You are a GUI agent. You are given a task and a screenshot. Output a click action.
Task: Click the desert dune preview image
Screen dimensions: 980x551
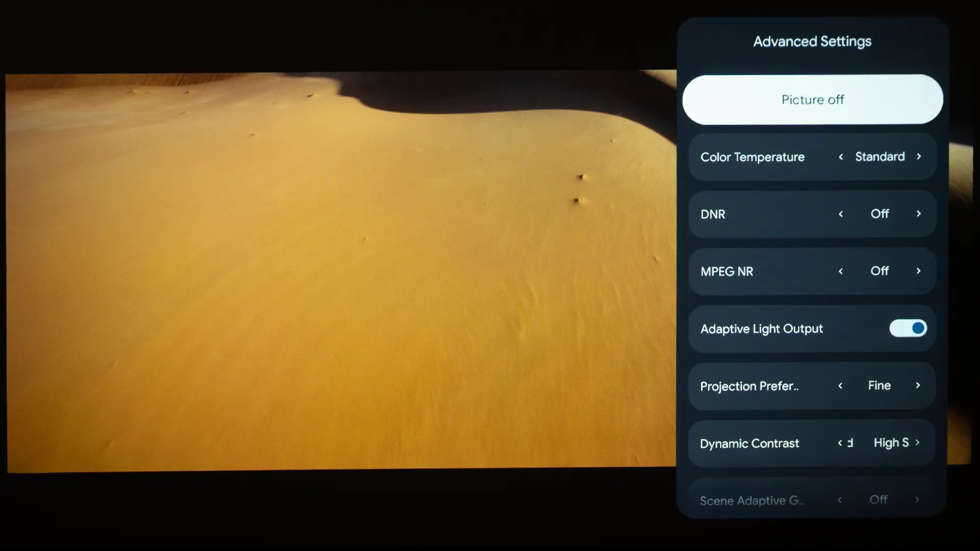coord(337,270)
